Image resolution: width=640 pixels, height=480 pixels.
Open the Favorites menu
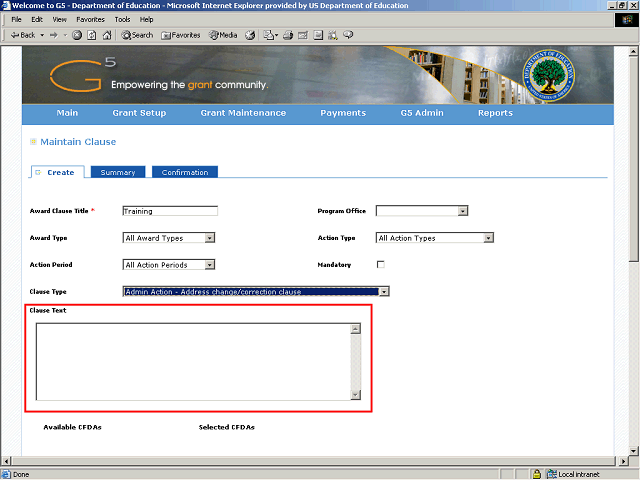pos(91,20)
